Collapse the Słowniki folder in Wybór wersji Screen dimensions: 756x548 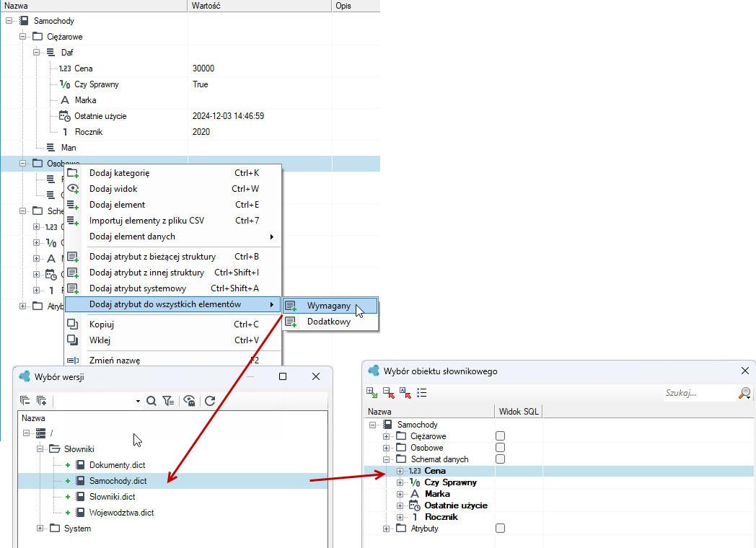tap(40, 449)
